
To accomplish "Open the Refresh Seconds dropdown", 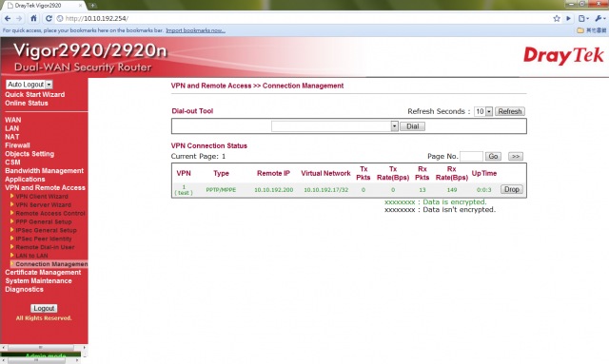I will click(483, 111).
